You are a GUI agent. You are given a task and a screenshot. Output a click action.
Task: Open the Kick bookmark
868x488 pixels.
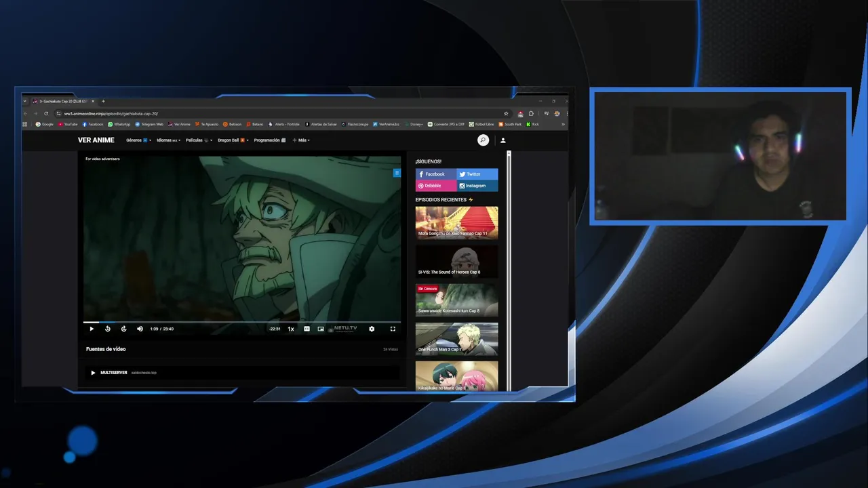tap(533, 124)
